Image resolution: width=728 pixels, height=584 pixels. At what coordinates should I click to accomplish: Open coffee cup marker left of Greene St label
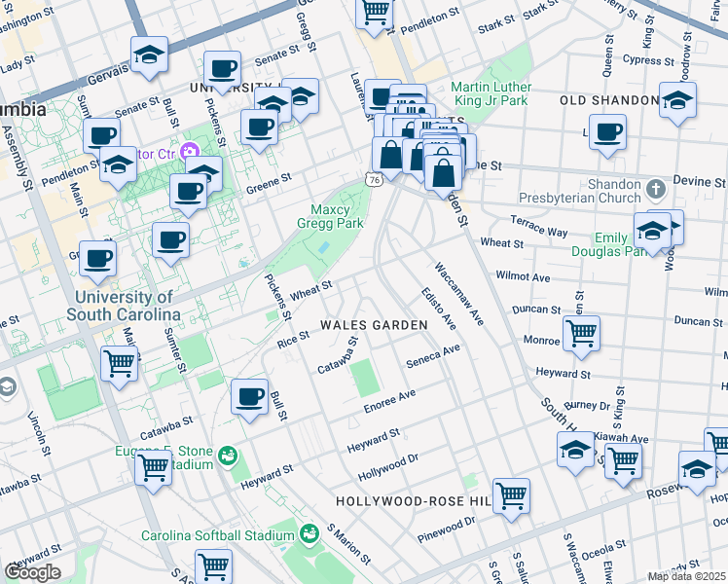coord(188,194)
